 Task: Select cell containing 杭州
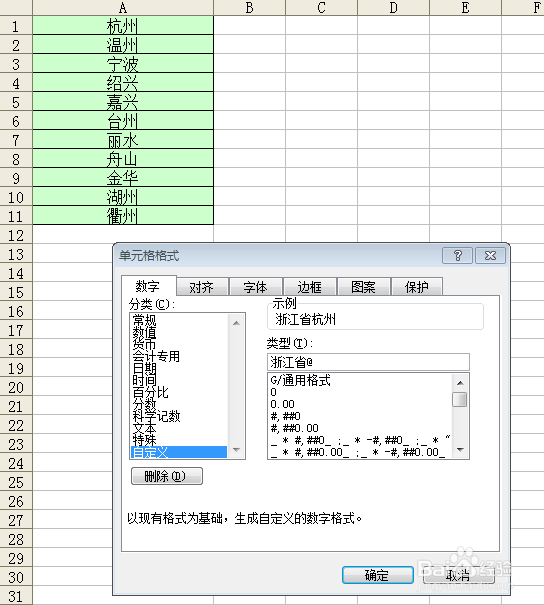[123, 25]
